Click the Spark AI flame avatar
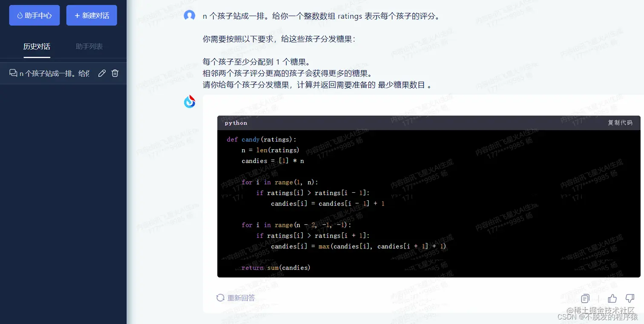 coord(190,101)
